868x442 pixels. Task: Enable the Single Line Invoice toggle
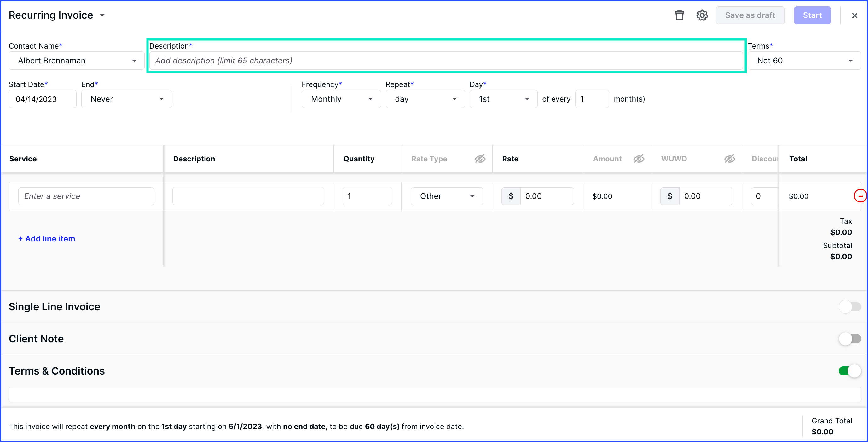pyautogui.click(x=849, y=306)
